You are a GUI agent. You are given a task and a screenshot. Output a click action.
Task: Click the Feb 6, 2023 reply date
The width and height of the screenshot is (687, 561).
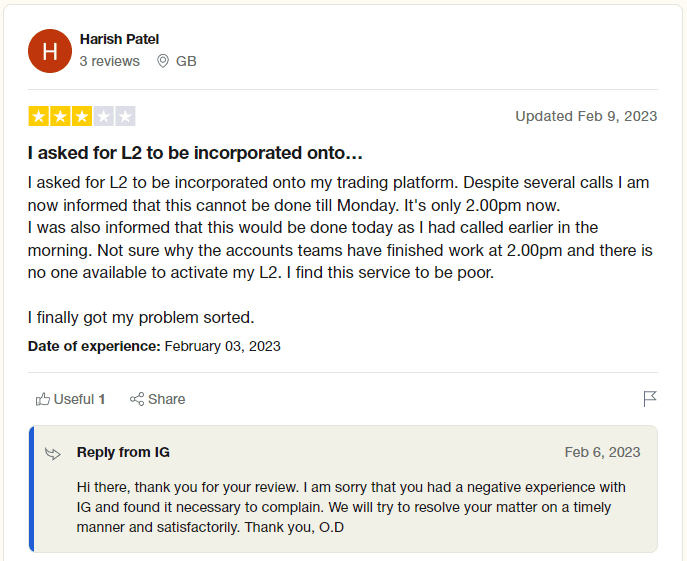602,452
